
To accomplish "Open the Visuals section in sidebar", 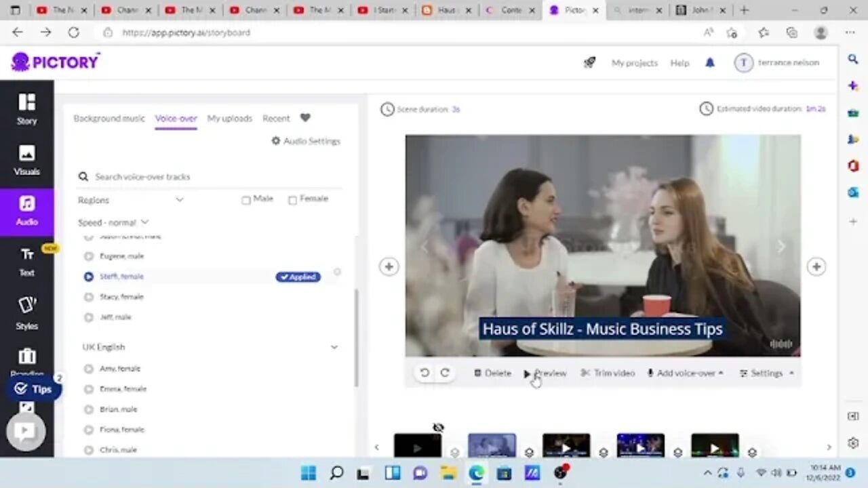I will pyautogui.click(x=26, y=159).
